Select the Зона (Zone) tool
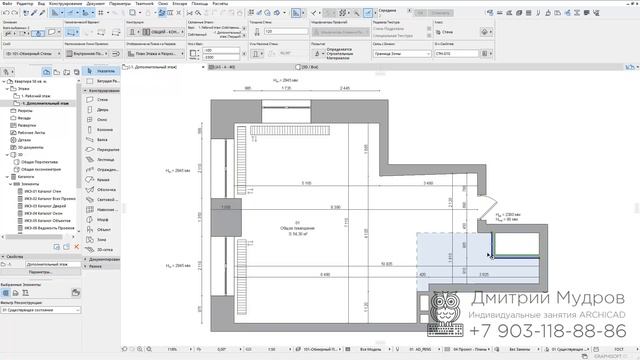Screen dimensions: 640x360 pos(101,240)
